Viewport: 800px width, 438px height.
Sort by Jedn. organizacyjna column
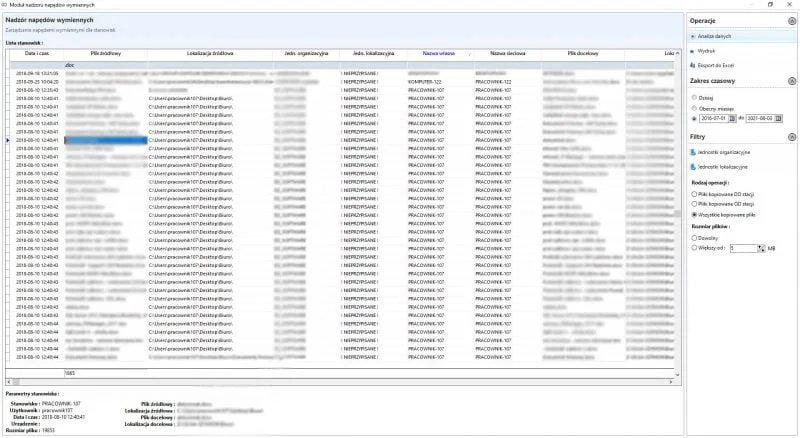(x=306, y=54)
